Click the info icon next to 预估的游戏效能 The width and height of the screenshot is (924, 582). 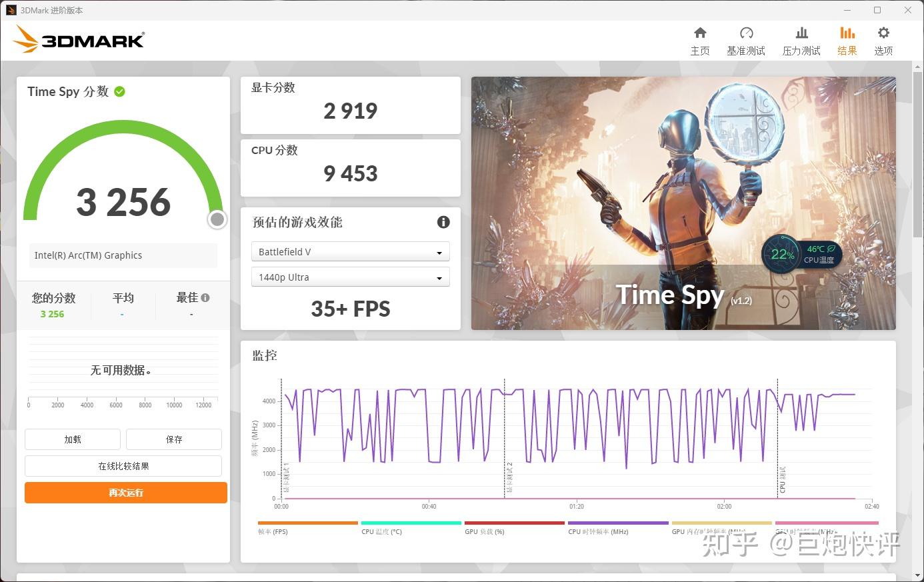[x=443, y=222]
